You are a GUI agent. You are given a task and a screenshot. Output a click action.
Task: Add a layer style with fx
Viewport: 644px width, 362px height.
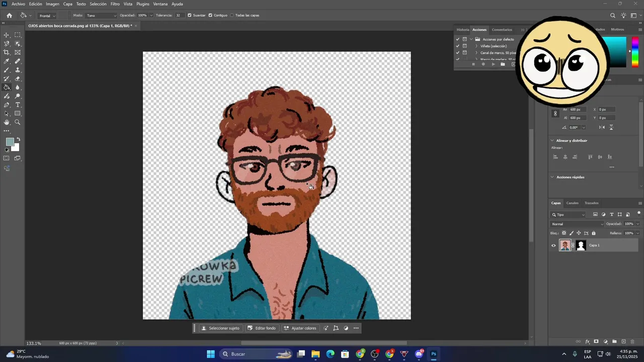(x=587, y=341)
